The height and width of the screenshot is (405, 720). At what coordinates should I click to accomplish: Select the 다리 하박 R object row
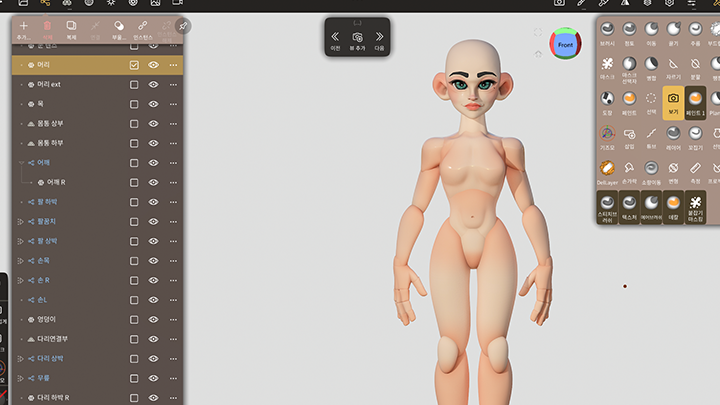tap(97, 398)
